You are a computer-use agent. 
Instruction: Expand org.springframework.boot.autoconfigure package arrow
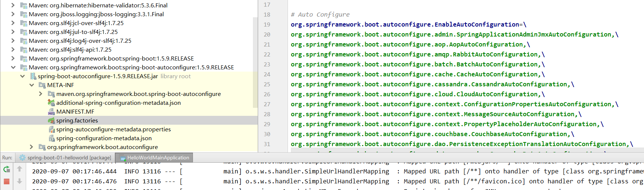(x=32, y=147)
